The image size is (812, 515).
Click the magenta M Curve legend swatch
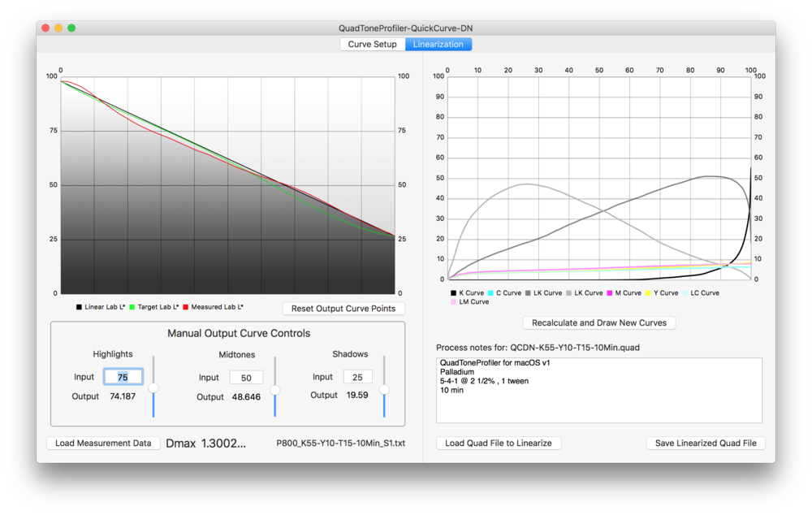coord(610,293)
